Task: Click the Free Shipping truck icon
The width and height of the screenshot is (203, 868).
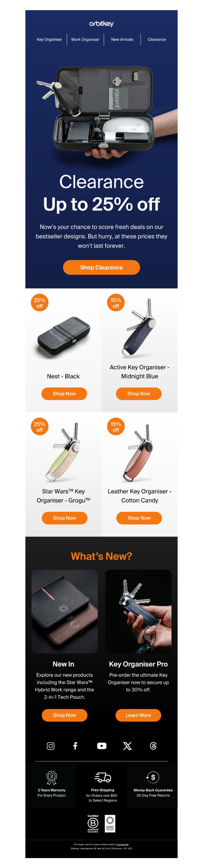Action: [103, 777]
